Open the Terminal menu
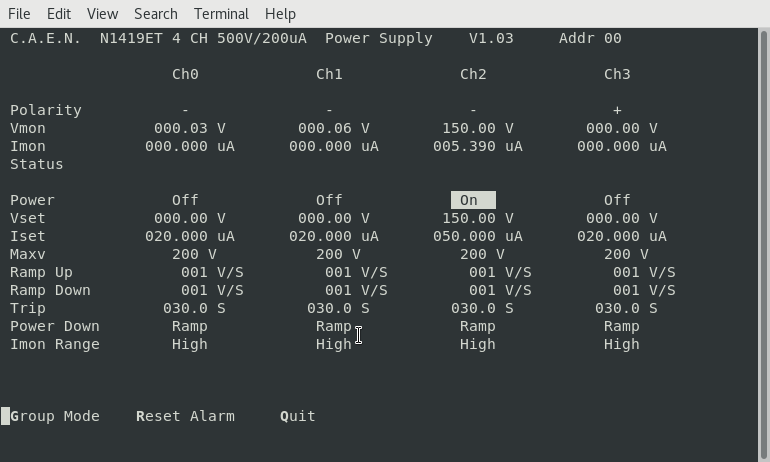 point(221,14)
